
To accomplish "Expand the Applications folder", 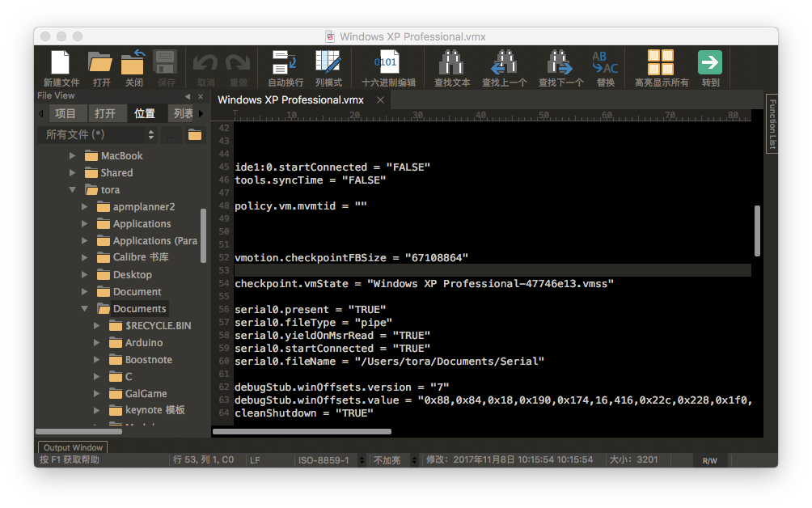I will [x=84, y=224].
